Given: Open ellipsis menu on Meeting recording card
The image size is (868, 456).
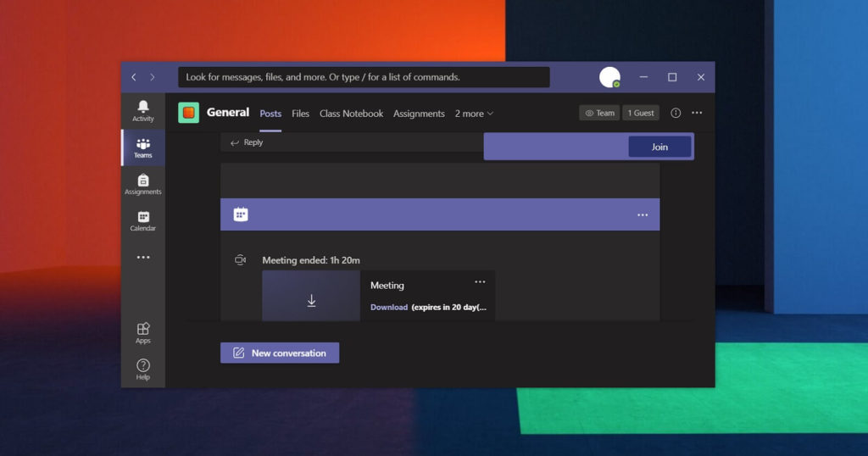Looking at the screenshot, I should pyautogui.click(x=480, y=281).
